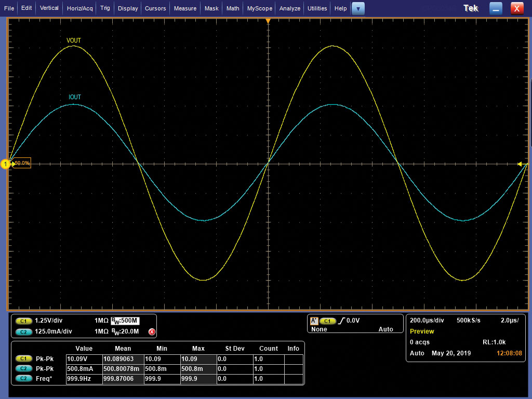Image resolution: width=532 pixels, height=399 pixels.
Task: Open the Horiz/Acq menu
Action: pyautogui.click(x=79, y=8)
